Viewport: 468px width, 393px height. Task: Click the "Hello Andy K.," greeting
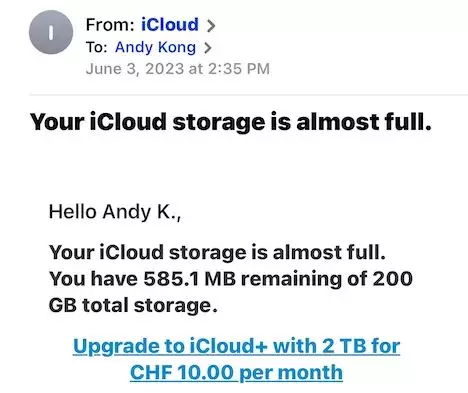click(x=115, y=212)
